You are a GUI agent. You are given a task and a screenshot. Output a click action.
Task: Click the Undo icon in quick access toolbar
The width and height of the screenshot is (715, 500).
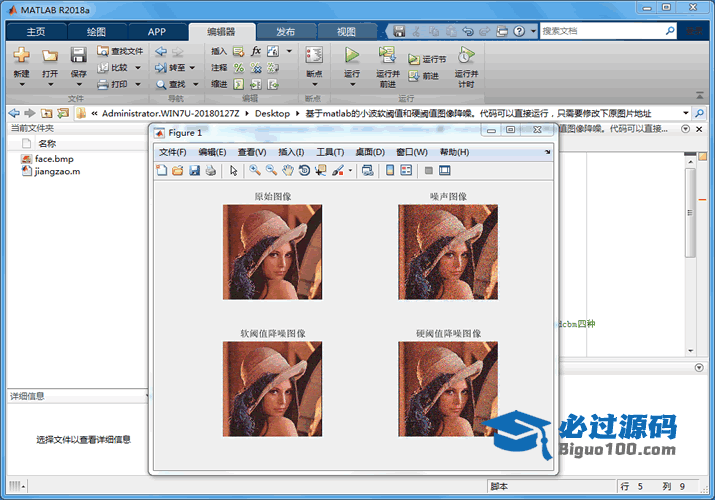pos(468,31)
